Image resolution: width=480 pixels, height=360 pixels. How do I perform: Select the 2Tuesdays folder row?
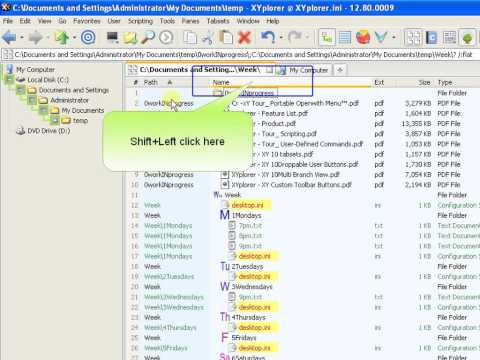[247, 266]
